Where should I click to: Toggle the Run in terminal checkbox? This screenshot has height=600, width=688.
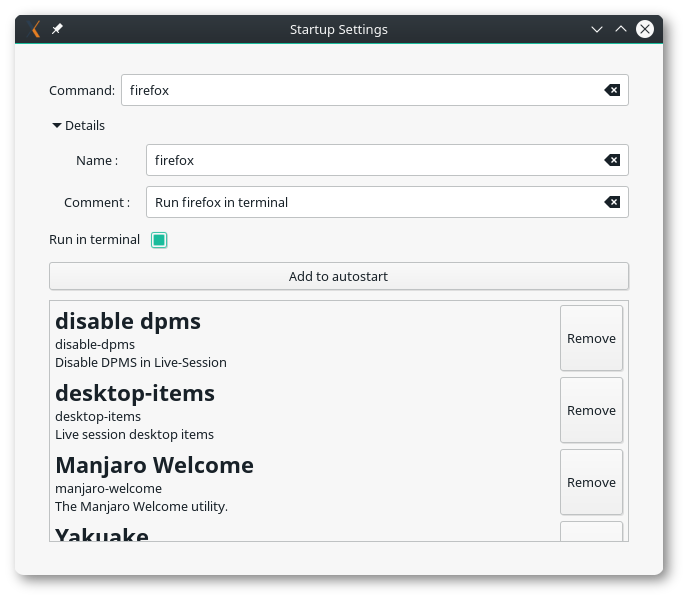pos(159,240)
